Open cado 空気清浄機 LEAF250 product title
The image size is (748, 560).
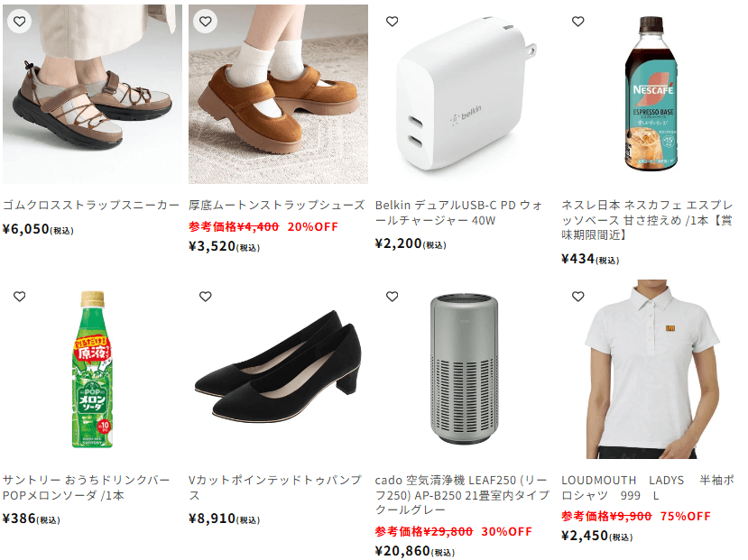click(x=462, y=495)
